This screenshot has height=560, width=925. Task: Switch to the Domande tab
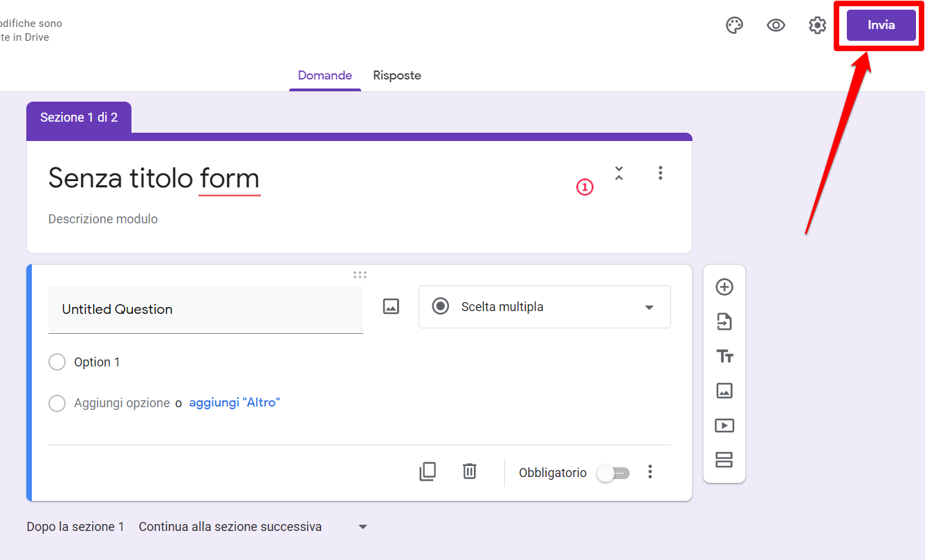tap(324, 75)
